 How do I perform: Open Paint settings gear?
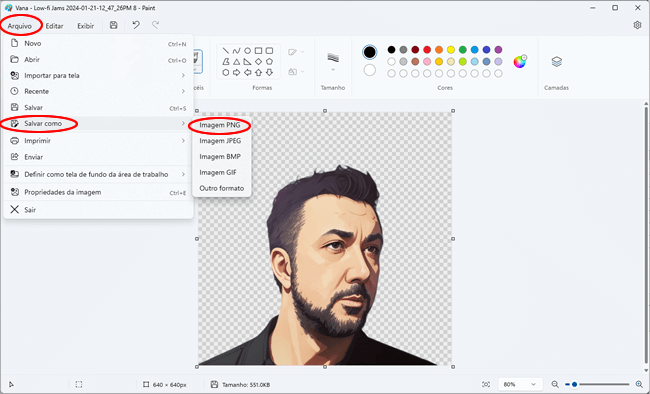(637, 25)
